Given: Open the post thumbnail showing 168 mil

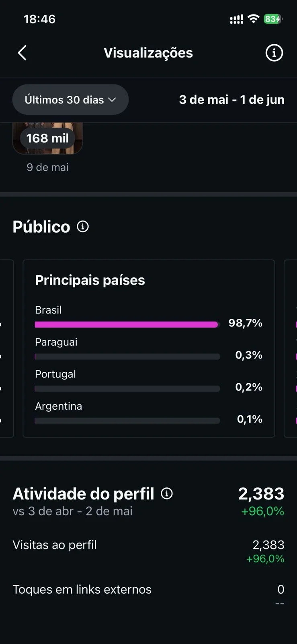Looking at the screenshot, I should [47, 138].
